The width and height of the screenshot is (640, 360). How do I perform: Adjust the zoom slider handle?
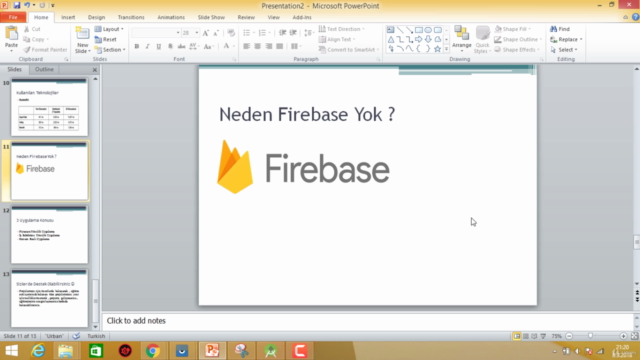click(x=590, y=336)
